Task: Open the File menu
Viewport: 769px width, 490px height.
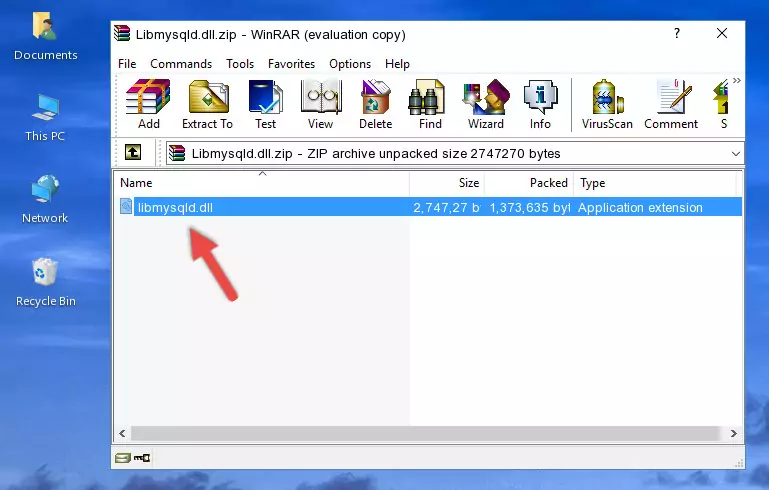Action: point(127,64)
